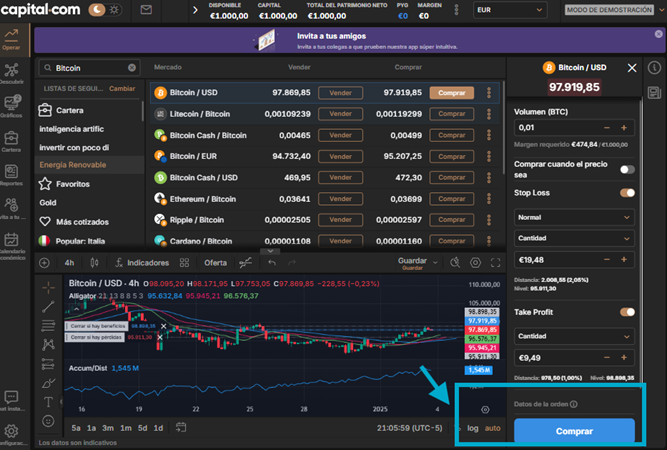Click Vender for Bitcoin / USD
Image resolution: width=667 pixels, height=450 pixels.
click(x=340, y=93)
